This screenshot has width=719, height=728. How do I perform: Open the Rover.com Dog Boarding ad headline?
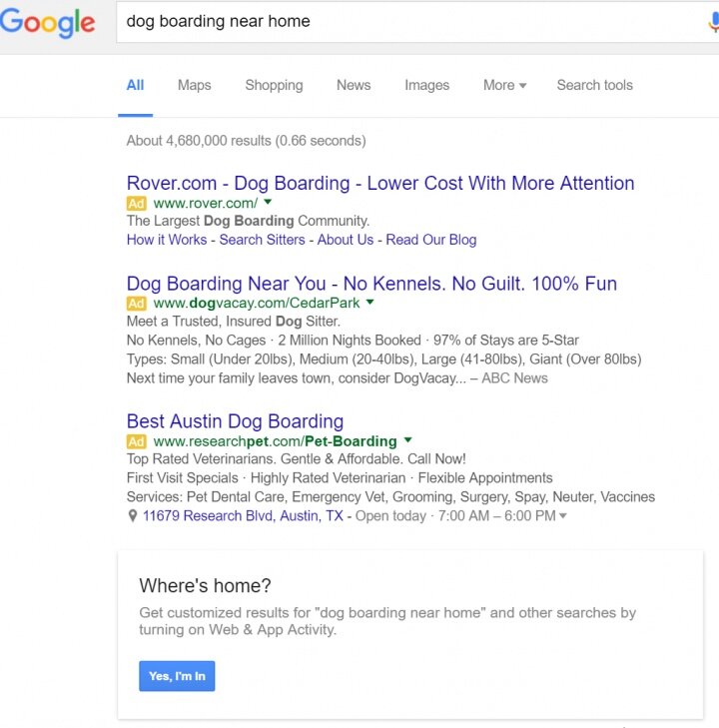(380, 183)
